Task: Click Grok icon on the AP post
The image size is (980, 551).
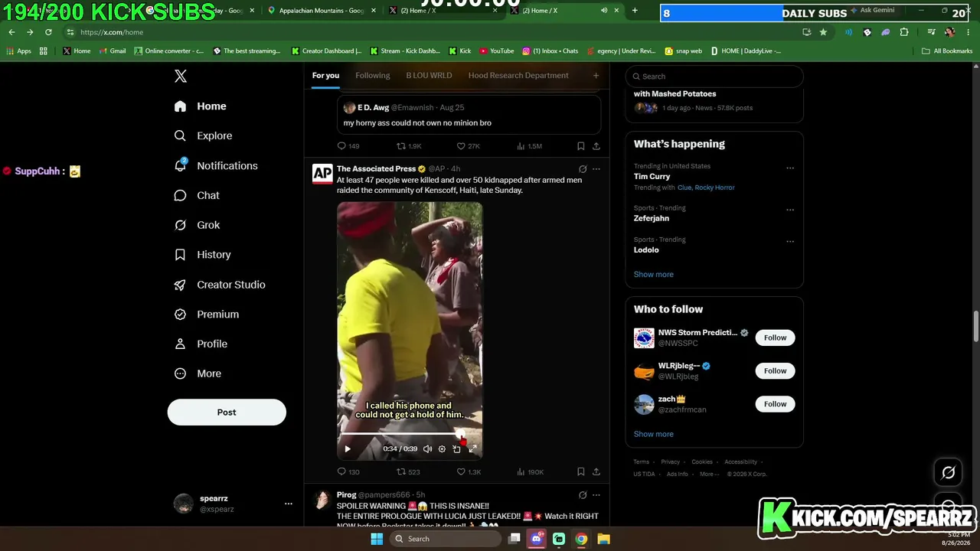Action: click(x=583, y=169)
